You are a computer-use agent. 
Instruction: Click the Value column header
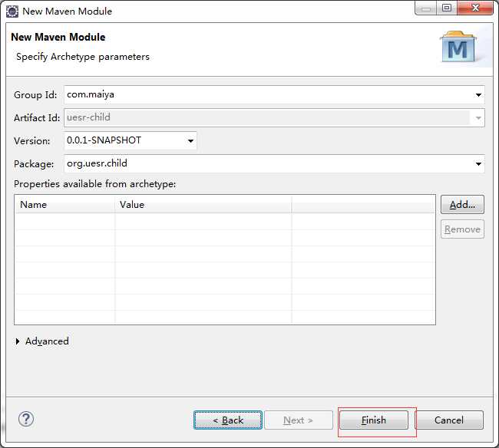pos(203,205)
